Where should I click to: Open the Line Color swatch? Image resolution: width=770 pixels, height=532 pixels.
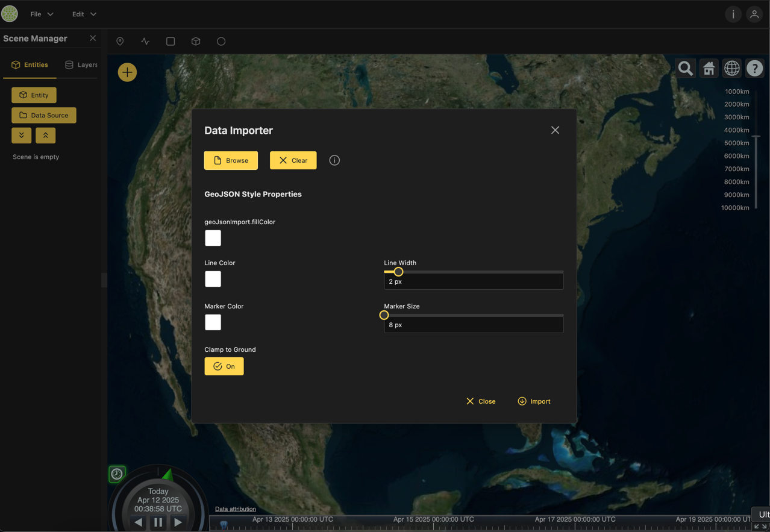pyautogui.click(x=213, y=279)
